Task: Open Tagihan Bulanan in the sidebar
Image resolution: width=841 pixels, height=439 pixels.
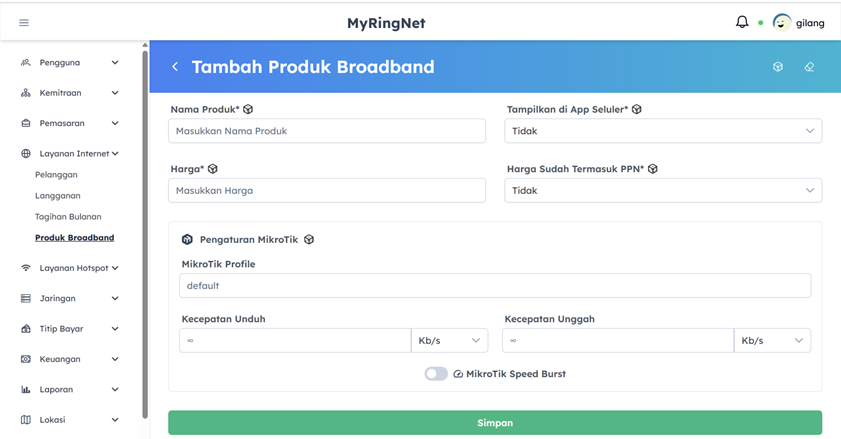Action: click(68, 217)
